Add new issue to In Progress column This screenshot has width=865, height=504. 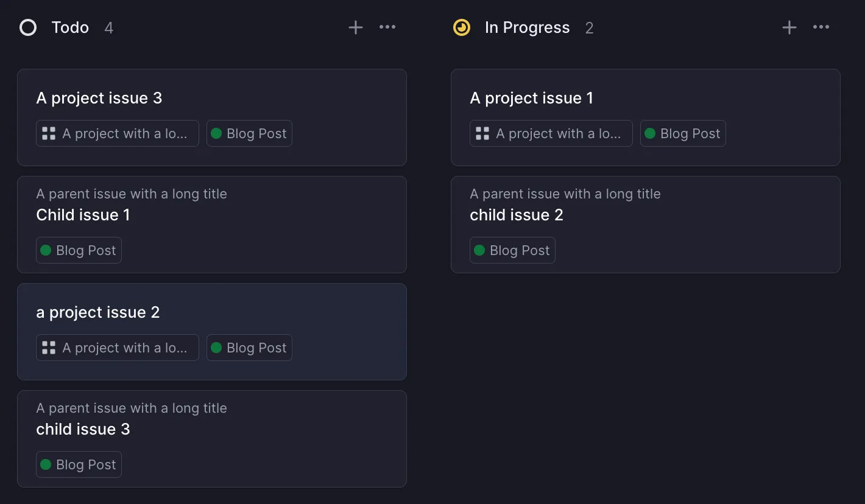tap(789, 27)
